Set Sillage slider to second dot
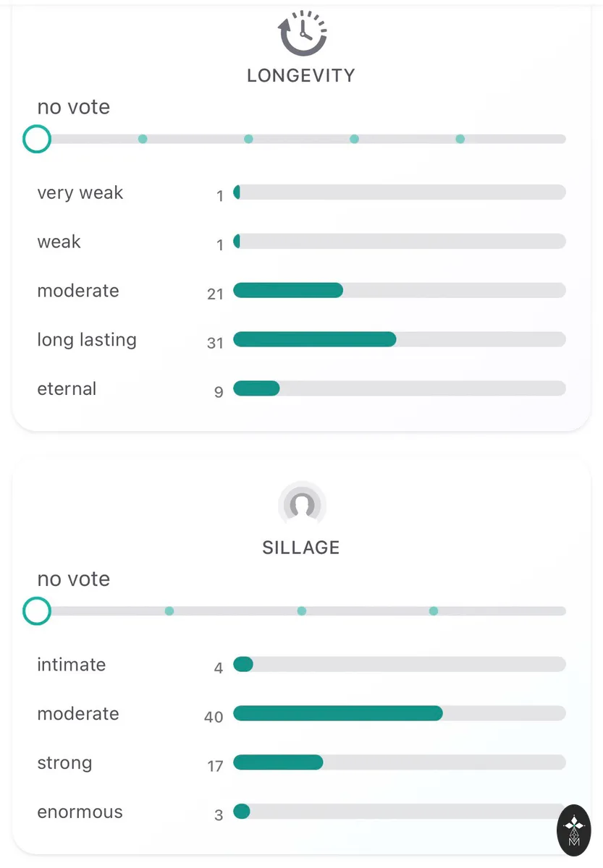The height and width of the screenshot is (868, 603). (x=169, y=611)
